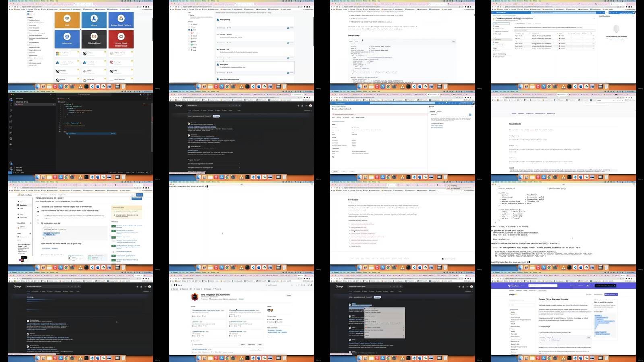Click the Notifications panel heading in Azure
This screenshot has width=644, height=362.
tap(604, 16)
